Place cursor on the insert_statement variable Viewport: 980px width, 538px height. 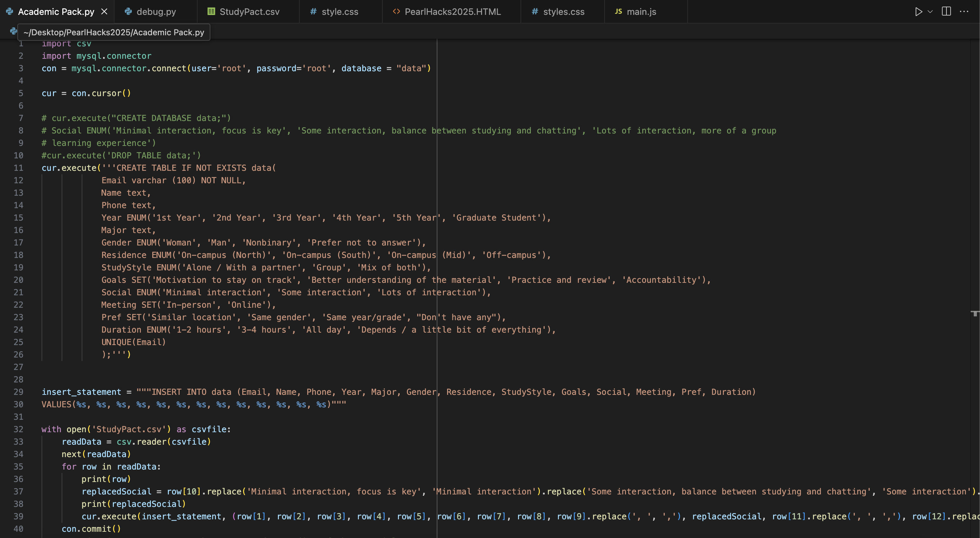pos(81,392)
